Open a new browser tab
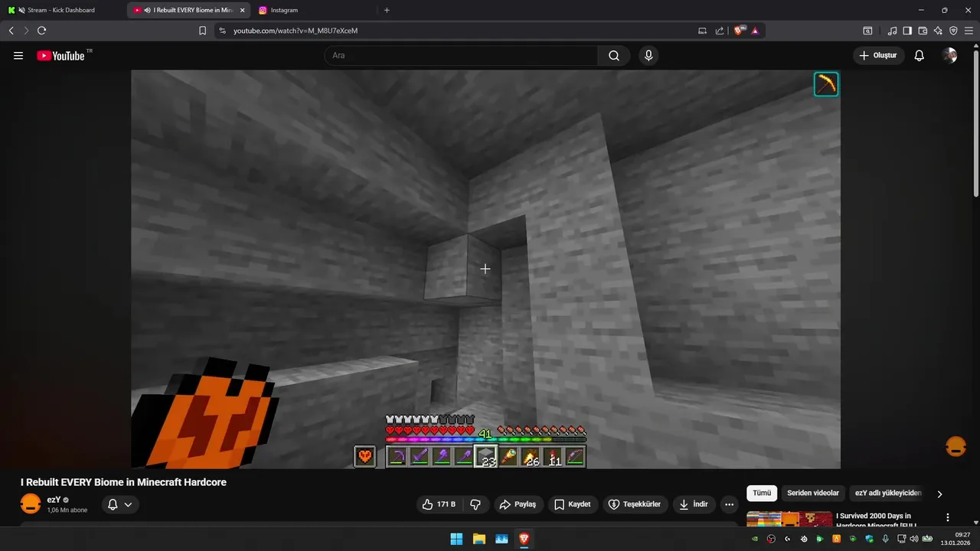Viewport: 980px width, 551px height. (387, 10)
